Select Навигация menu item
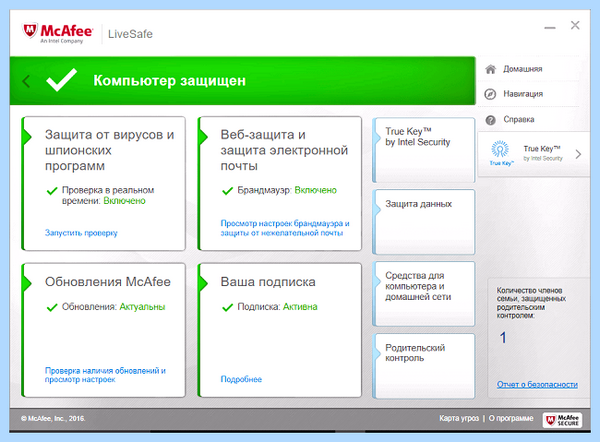The image size is (600, 442). point(523,94)
